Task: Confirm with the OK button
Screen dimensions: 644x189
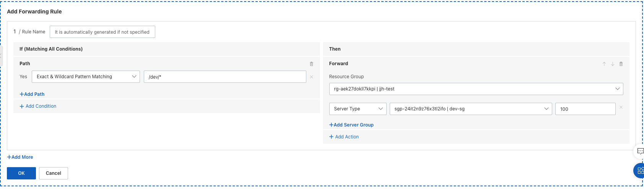Action: click(x=21, y=173)
